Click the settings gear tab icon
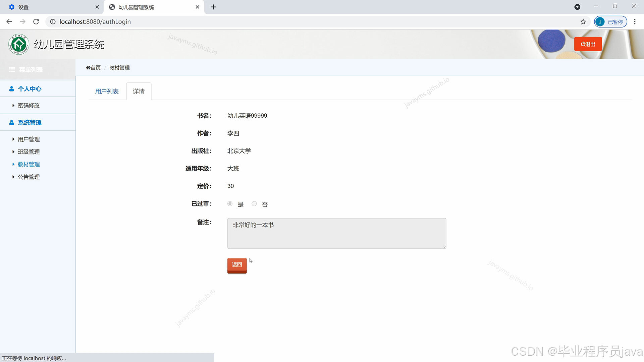This screenshot has height=362, width=644. click(12, 7)
